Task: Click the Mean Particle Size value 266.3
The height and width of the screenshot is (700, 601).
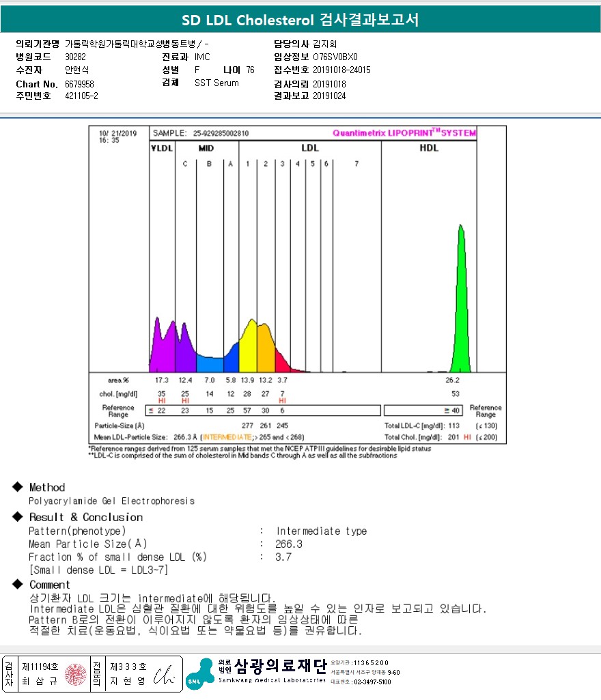Action: pyautogui.click(x=289, y=544)
